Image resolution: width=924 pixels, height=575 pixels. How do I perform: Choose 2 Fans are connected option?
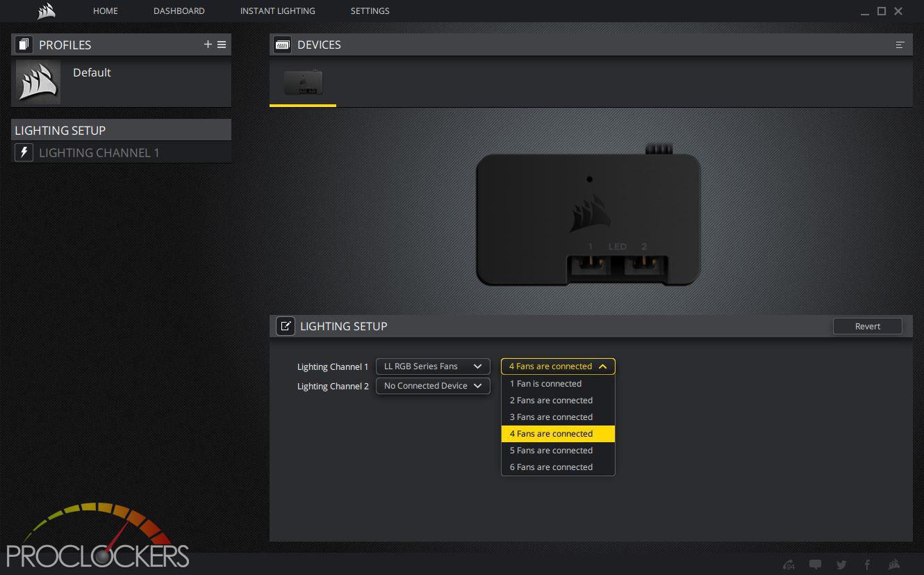point(558,400)
